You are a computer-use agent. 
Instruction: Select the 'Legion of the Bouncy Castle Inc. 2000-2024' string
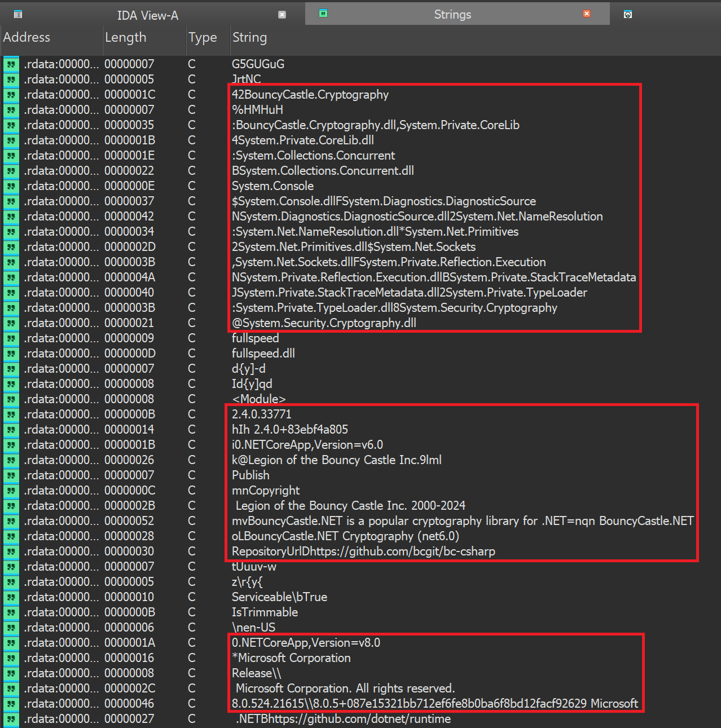click(x=350, y=506)
